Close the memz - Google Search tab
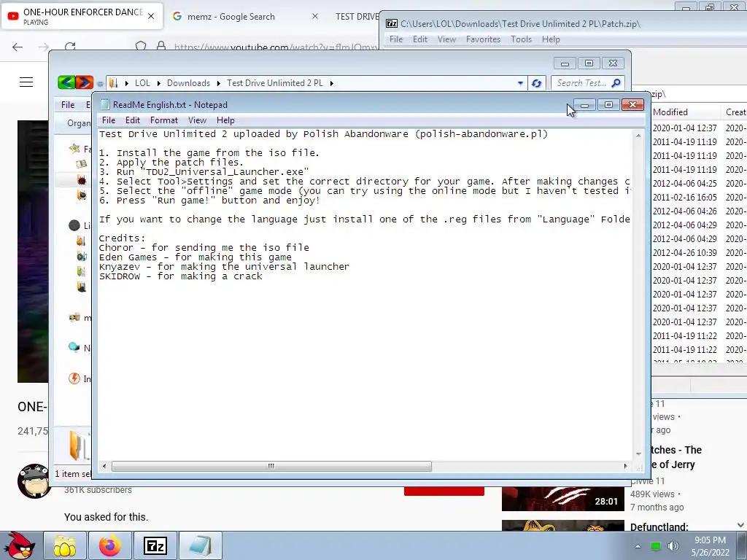 pos(315,16)
